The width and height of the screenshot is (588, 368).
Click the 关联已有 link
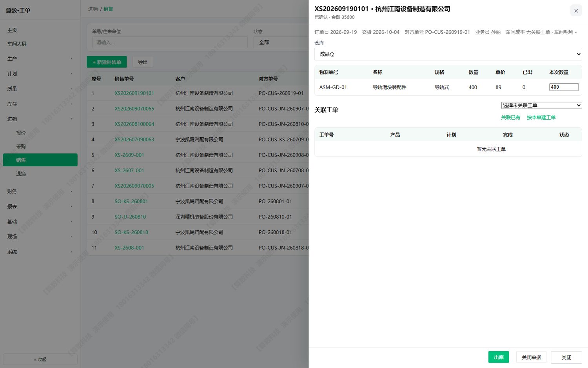point(510,117)
